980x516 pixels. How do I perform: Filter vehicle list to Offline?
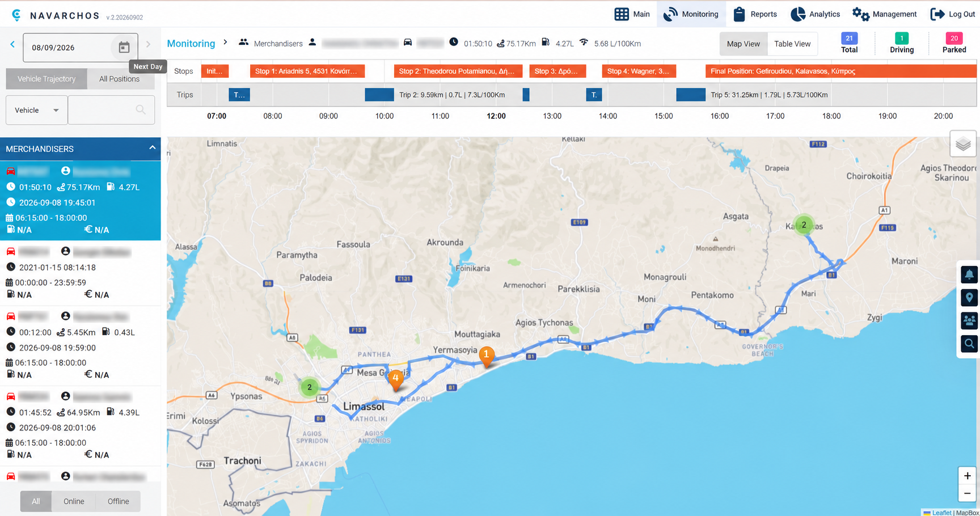tap(118, 501)
